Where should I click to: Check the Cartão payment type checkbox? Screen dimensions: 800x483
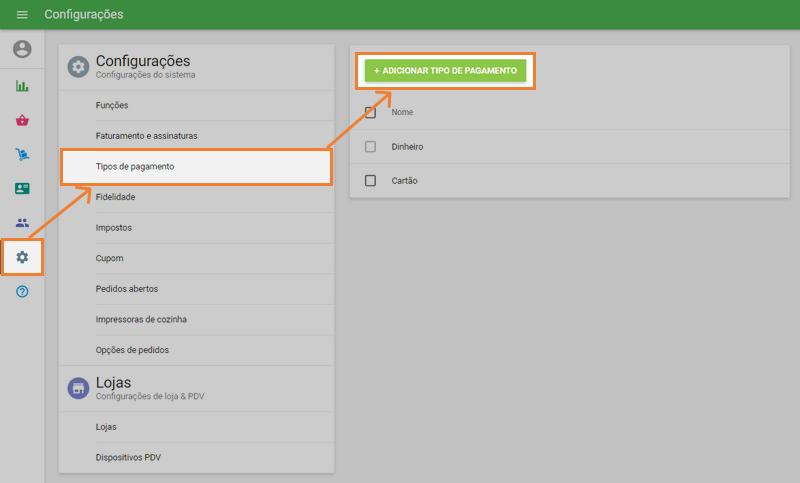(x=370, y=181)
